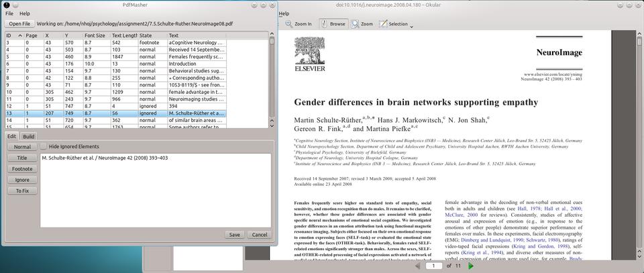
Task: Click the Elsevier logo on the PDF page
Action: click(309, 54)
